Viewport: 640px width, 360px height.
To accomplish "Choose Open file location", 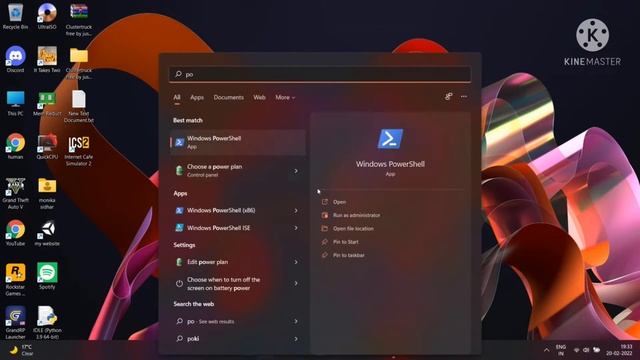I will point(353,229).
